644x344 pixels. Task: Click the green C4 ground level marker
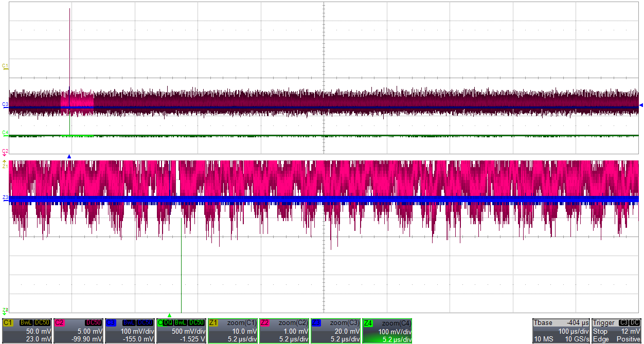[x=5, y=133]
